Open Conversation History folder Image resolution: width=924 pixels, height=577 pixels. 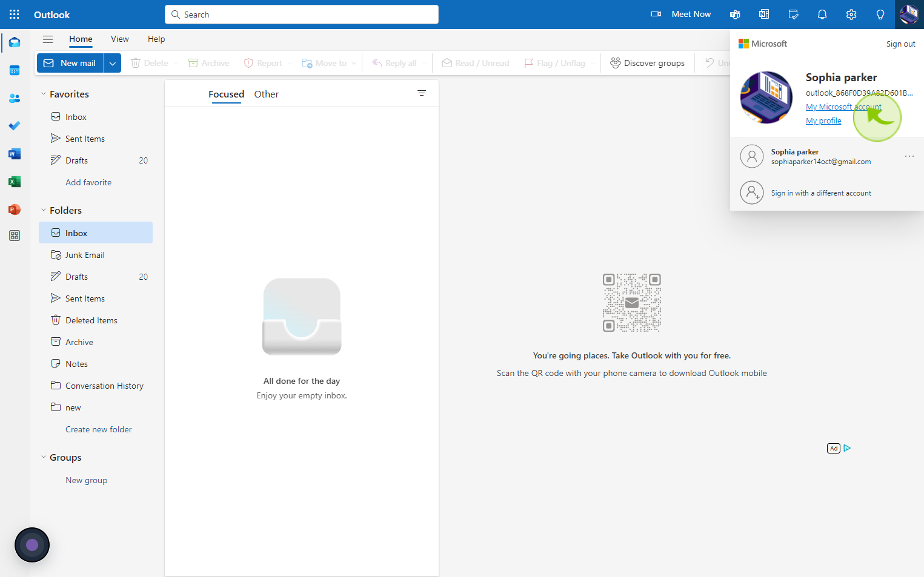[96, 386]
